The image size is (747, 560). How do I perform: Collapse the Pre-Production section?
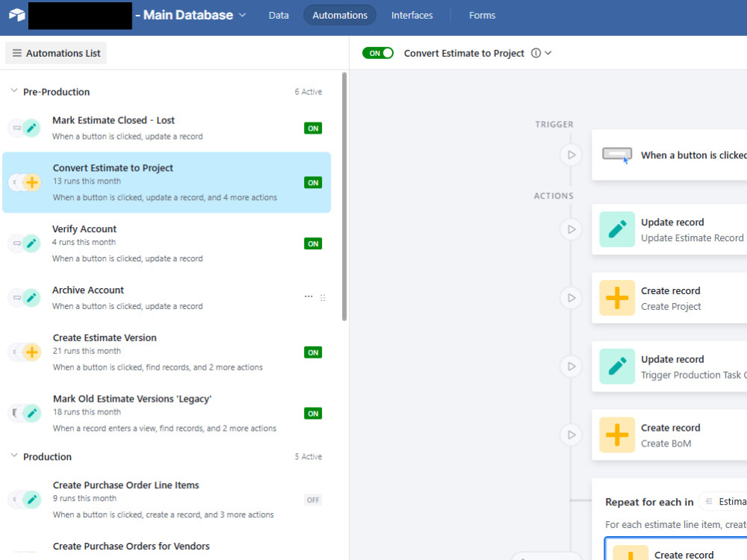click(14, 91)
